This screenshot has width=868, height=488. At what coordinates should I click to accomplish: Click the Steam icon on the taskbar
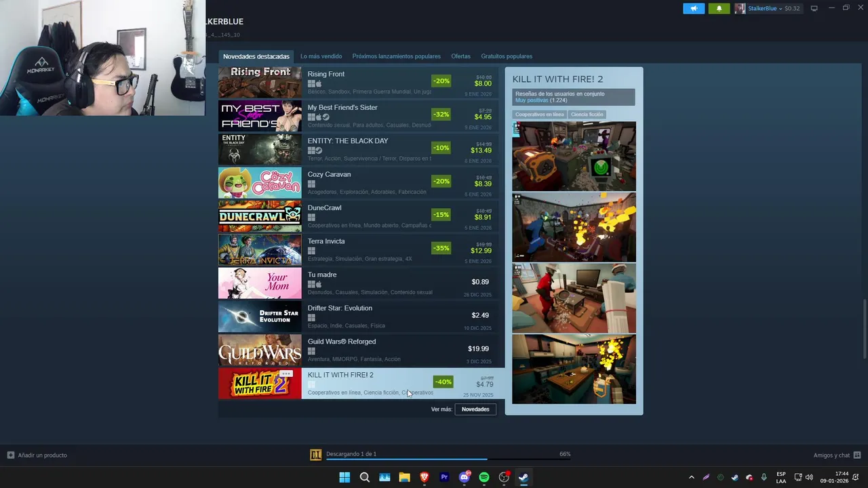click(524, 477)
